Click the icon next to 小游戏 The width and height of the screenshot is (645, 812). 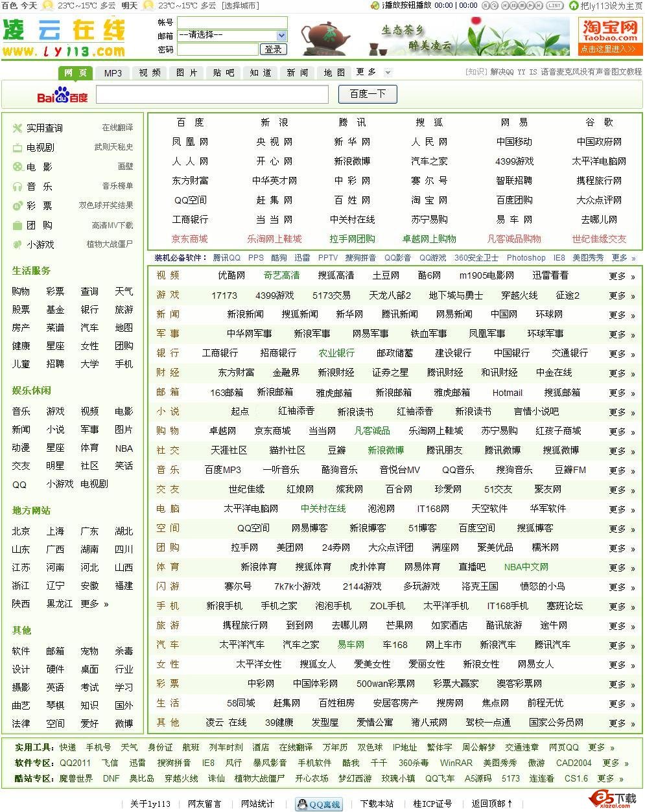click(18, 245)
